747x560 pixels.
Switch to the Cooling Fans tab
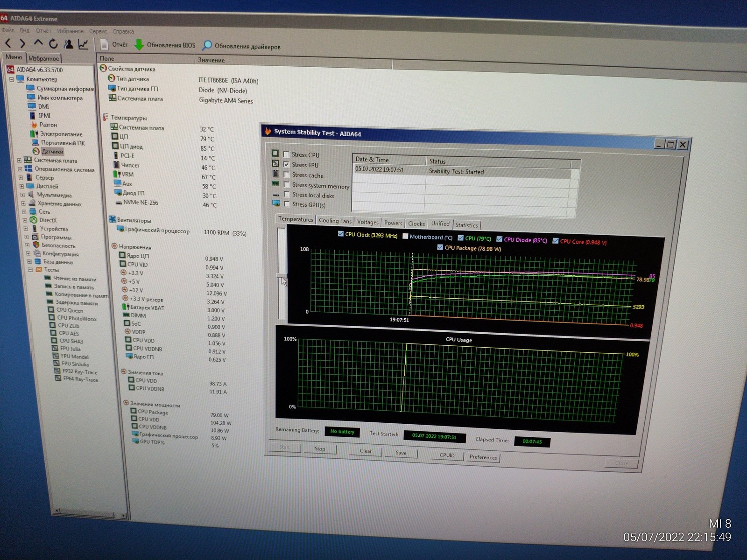(335, 221)
